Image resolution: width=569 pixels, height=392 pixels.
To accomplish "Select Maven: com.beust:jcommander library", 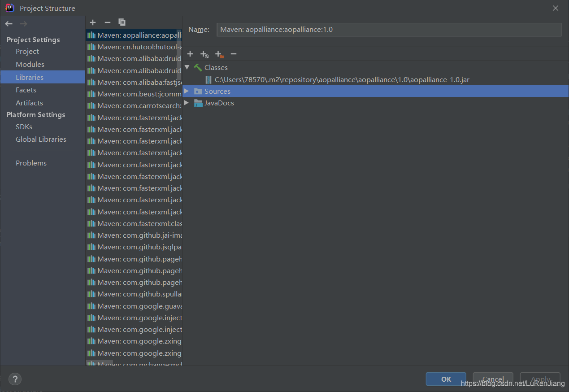I will tap(134, 94).
